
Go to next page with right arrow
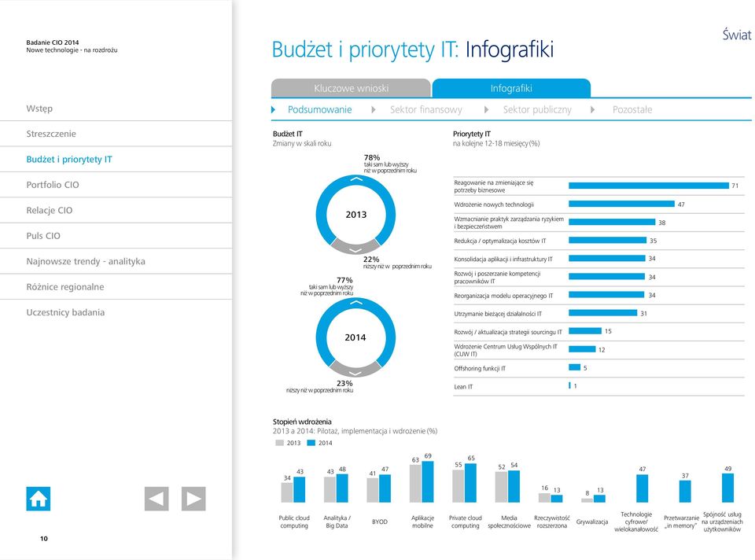click(x=193, y=499)
